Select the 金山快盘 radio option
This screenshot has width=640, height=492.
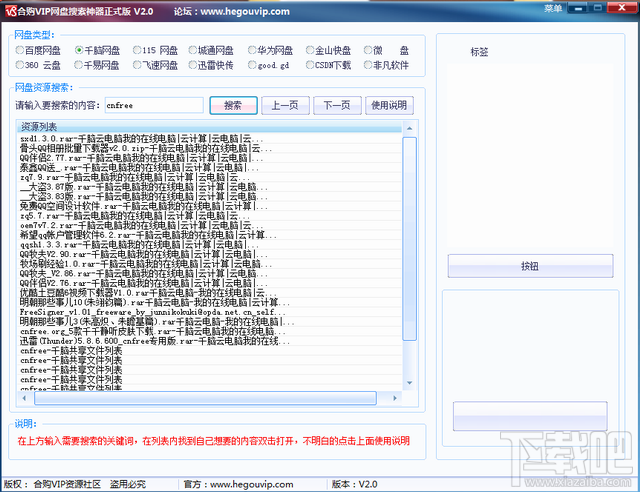tap(329, 50)
